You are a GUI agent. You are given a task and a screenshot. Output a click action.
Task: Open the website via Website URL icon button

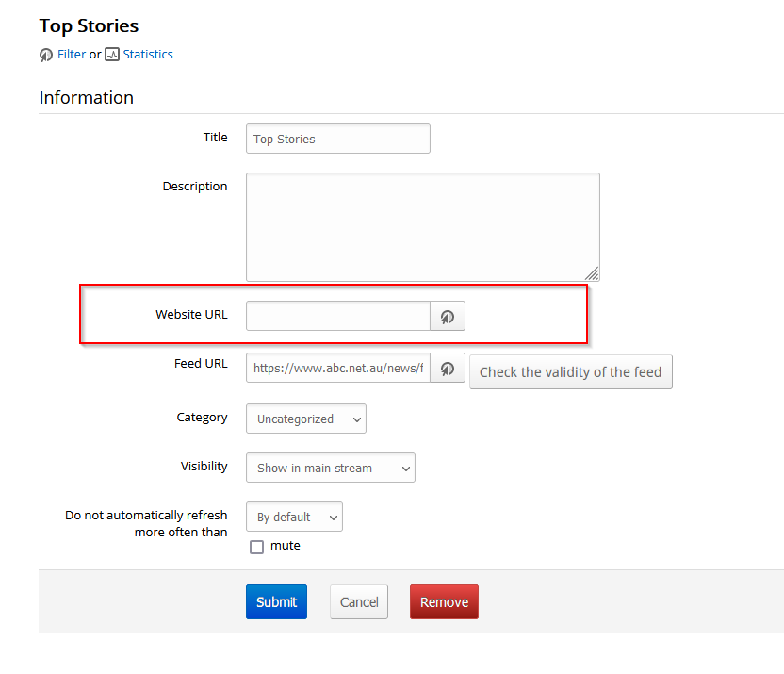pos(448,317)
